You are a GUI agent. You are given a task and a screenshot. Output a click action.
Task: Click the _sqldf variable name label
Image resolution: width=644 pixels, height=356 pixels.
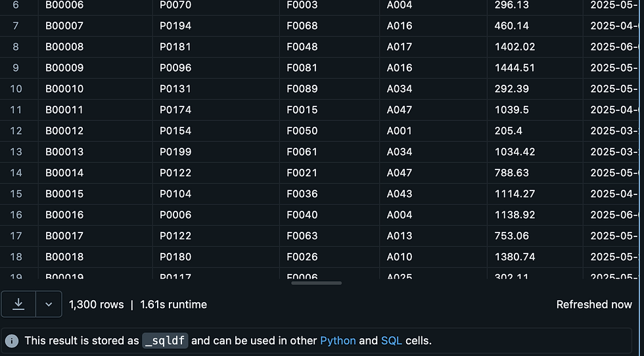165,341
